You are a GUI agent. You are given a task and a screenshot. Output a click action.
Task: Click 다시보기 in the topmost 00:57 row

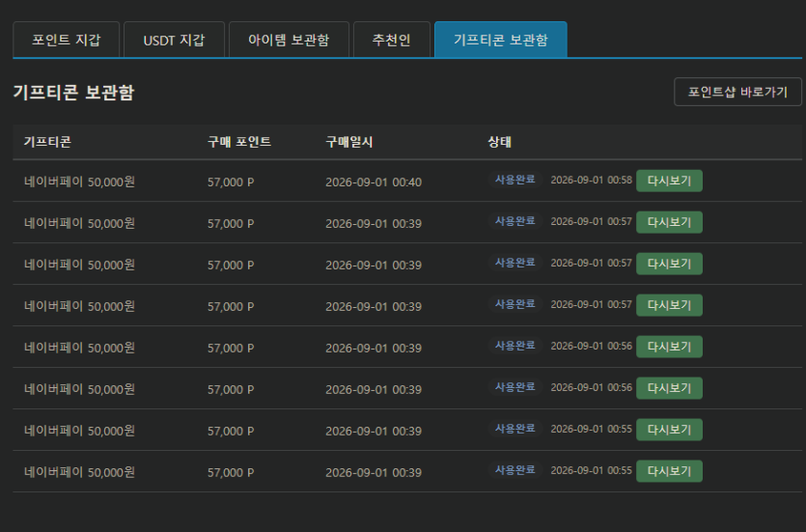tap(669, 223)
